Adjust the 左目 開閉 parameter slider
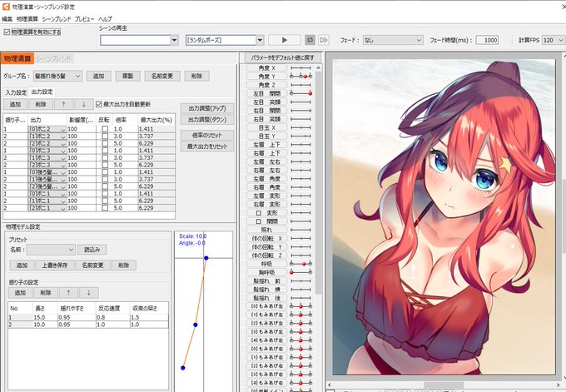The image size is (566, 392). pos(300,93)
